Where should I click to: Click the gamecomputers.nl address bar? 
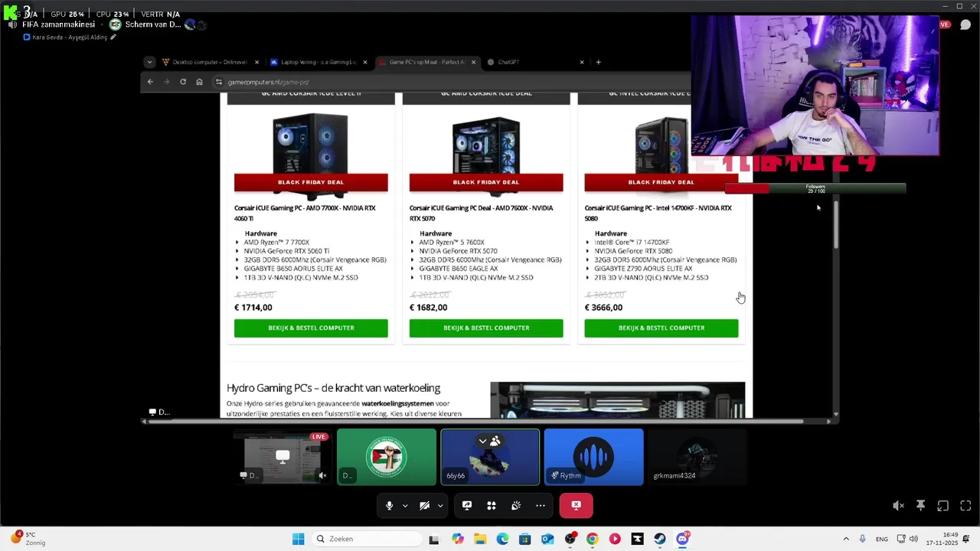452,82
